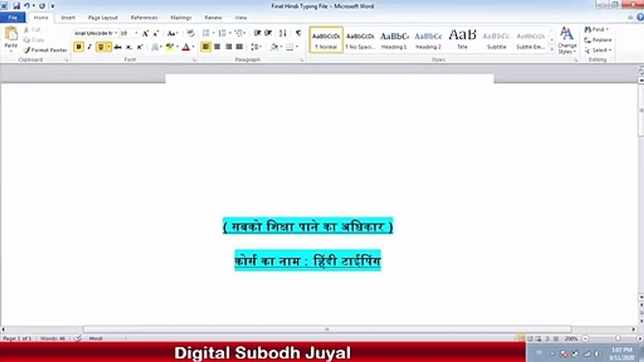Screen dimensions: 644x362
Task: Toggle Italic formatting
Action: 90,47
